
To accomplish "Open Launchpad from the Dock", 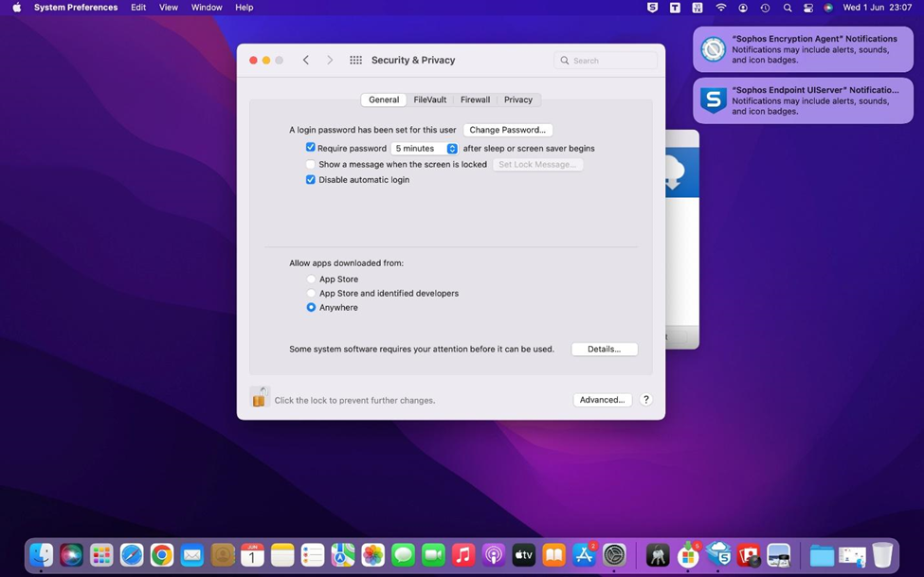I will (x=101, y=555).
